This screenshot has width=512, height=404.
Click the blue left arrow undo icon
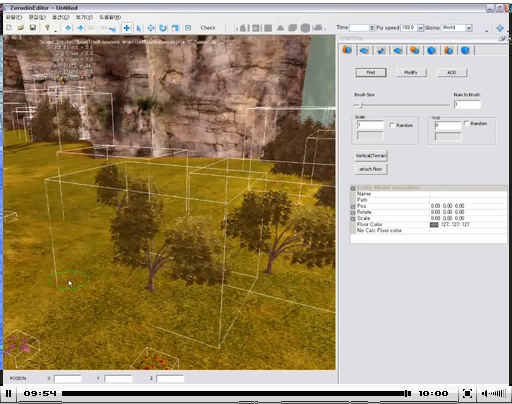(68, 28)
